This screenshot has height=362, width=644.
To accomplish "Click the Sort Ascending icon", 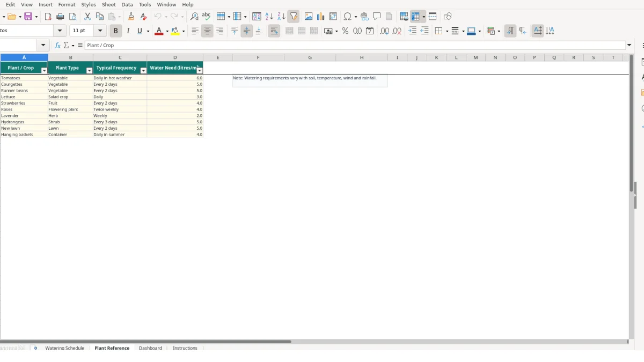I will (269, 17).
